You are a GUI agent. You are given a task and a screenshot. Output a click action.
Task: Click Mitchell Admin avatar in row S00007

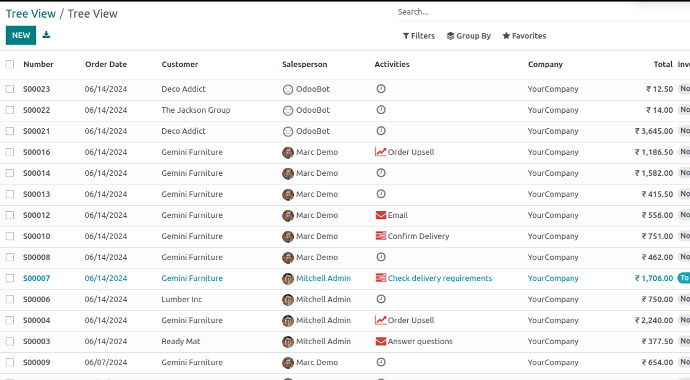[288, 278]
